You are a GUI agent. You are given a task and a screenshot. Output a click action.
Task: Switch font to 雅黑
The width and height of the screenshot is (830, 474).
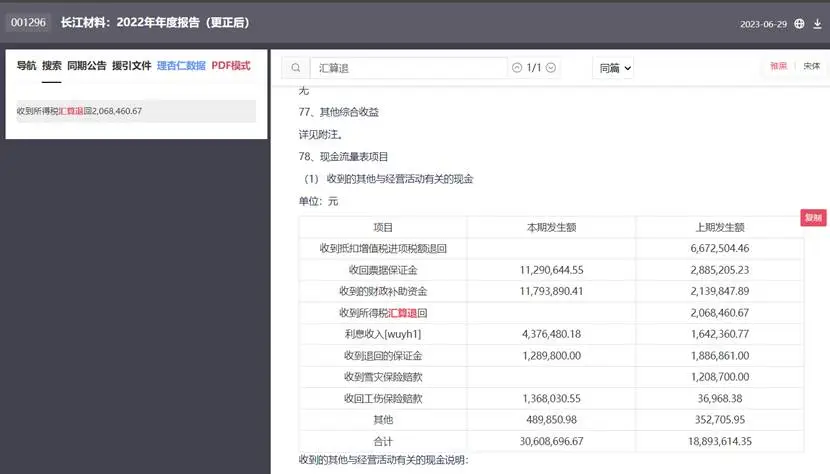(778, 66)
